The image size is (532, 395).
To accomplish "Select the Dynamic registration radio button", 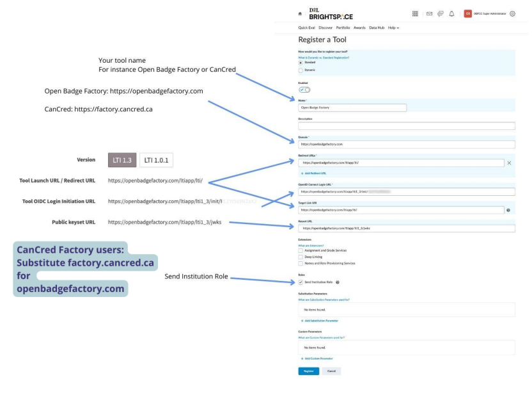I will click(301, 70).
